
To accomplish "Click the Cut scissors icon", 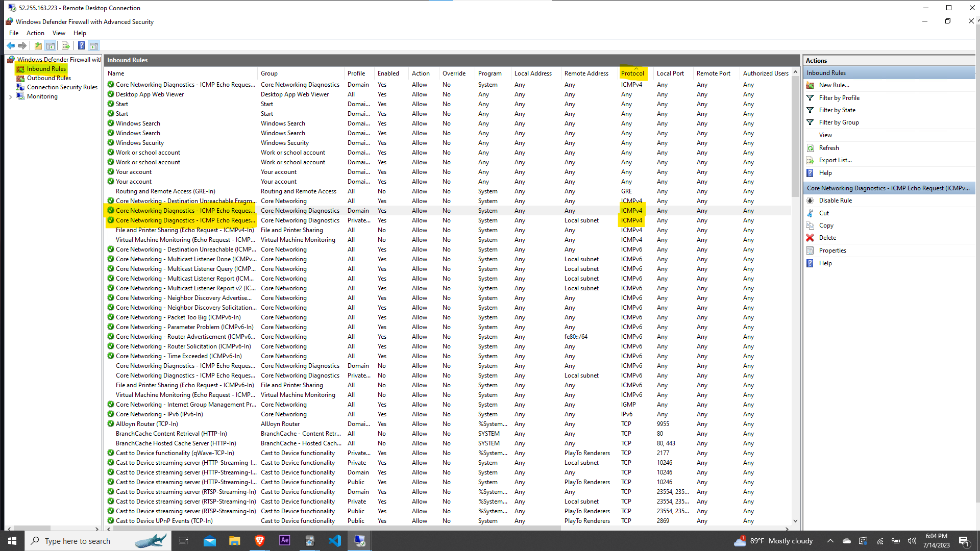I will [810, 213].
